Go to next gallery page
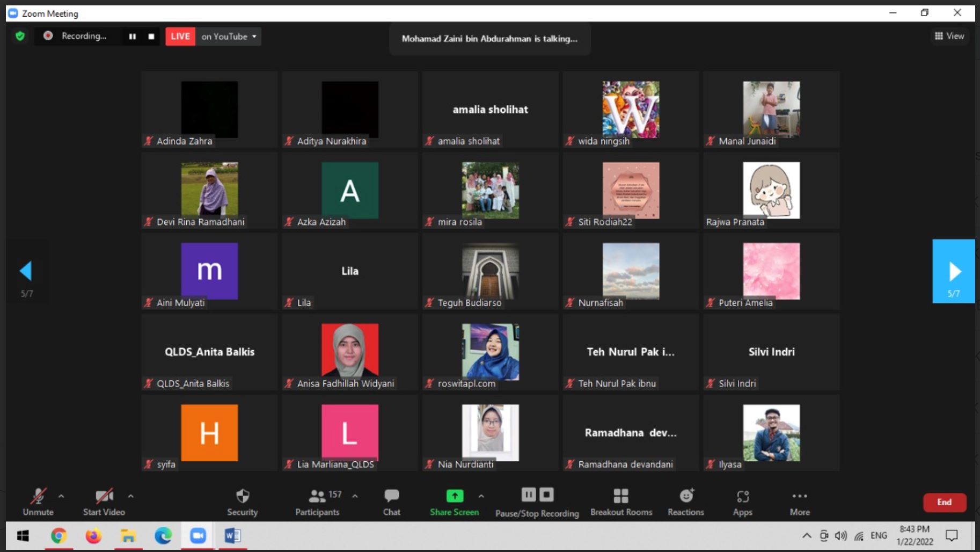Image resolution: width=980 pixels, height=552 pixels. coord(953,272)
